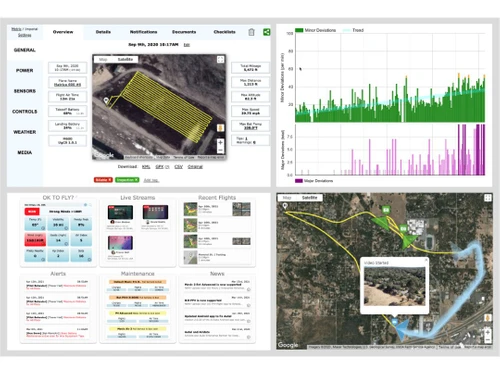The height and width of the screenshot is (375, 500).
Task: Click the Max Speed stat box
Action: [251, 111]
